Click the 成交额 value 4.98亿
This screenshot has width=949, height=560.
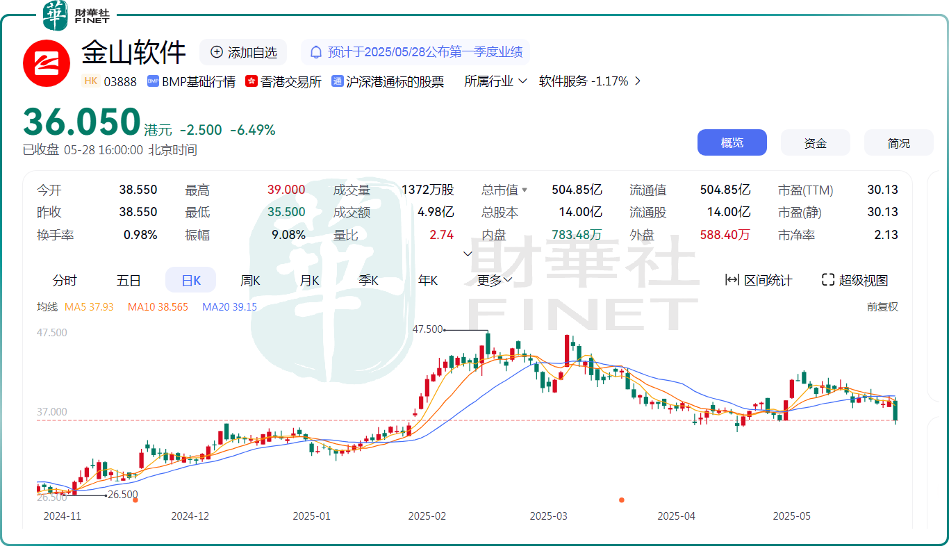pyautogui.click(x=436, y=213)
